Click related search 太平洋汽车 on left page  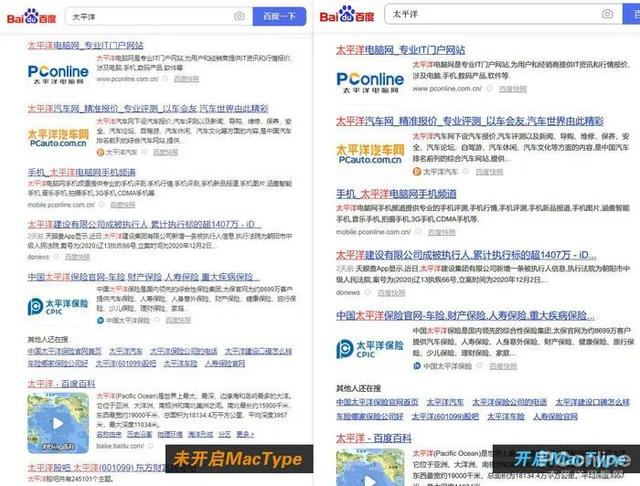pyautogui.click(x=126, y=351)
